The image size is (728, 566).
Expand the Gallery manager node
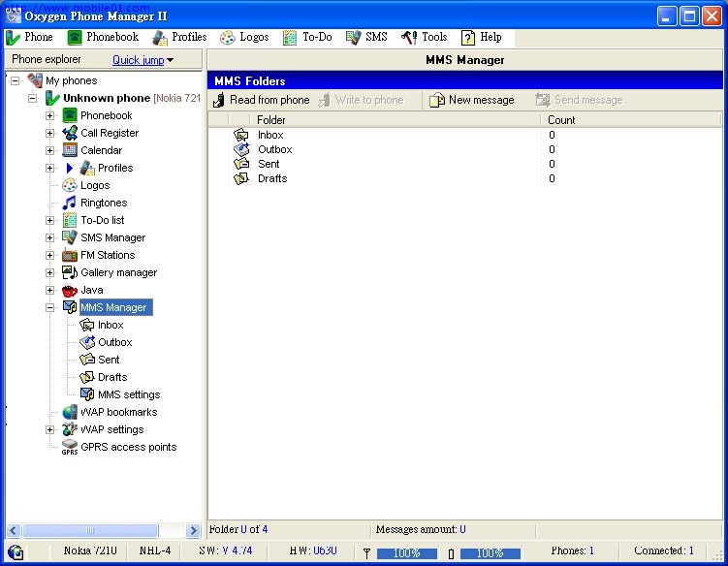point(49,272)
